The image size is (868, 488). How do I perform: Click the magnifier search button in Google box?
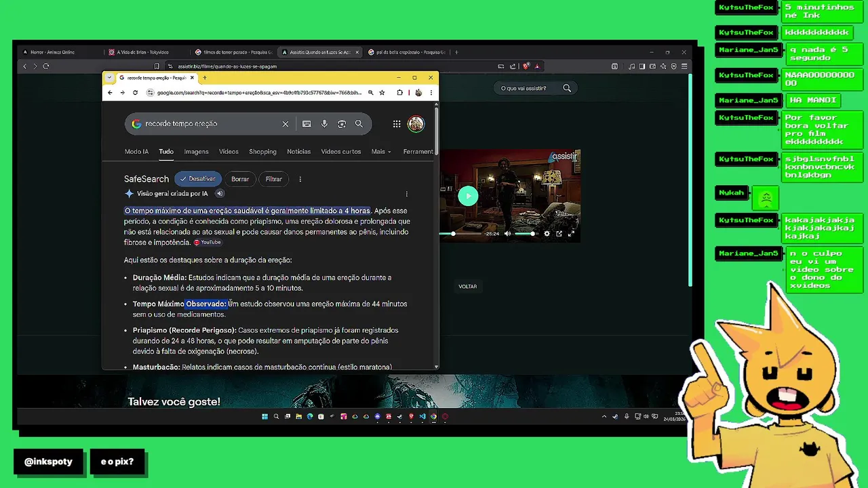click(359, 124)
